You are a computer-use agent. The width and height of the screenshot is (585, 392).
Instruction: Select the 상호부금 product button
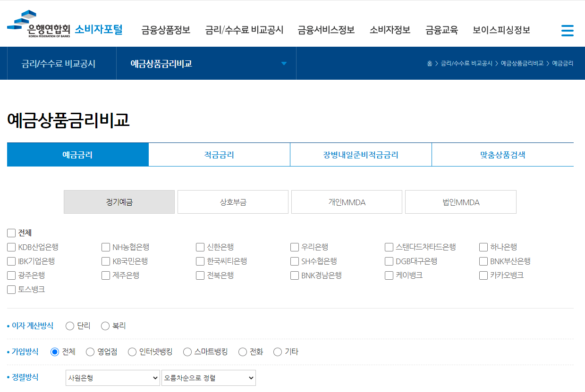[x=232, y=201]
